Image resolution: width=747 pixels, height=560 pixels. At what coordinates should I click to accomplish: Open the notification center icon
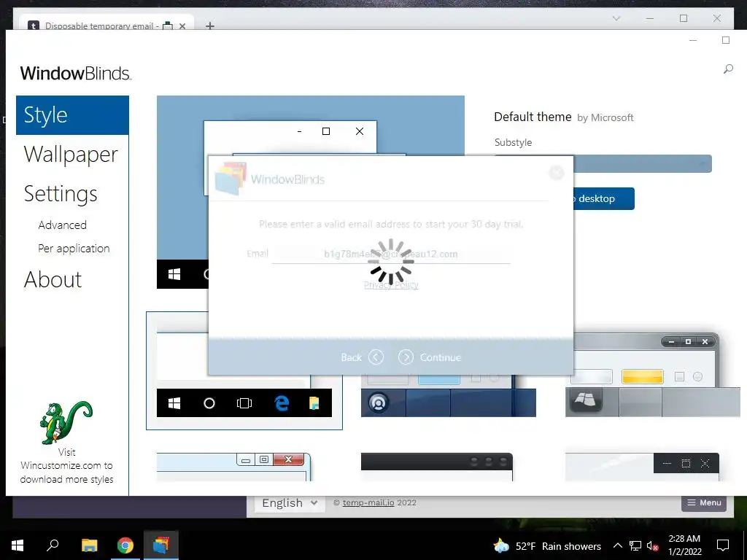(723, 545)
